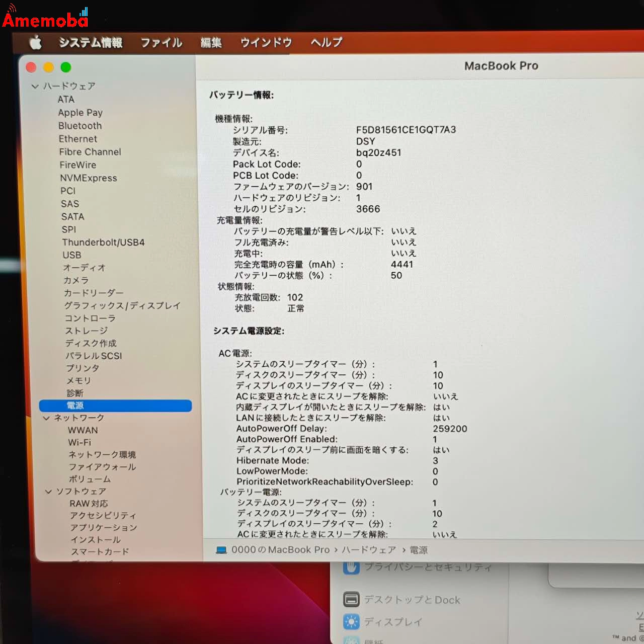This screenshot has height=644, width=644.
Task: Select Bluetooth in the sidebar
Action: pos(80,126)
